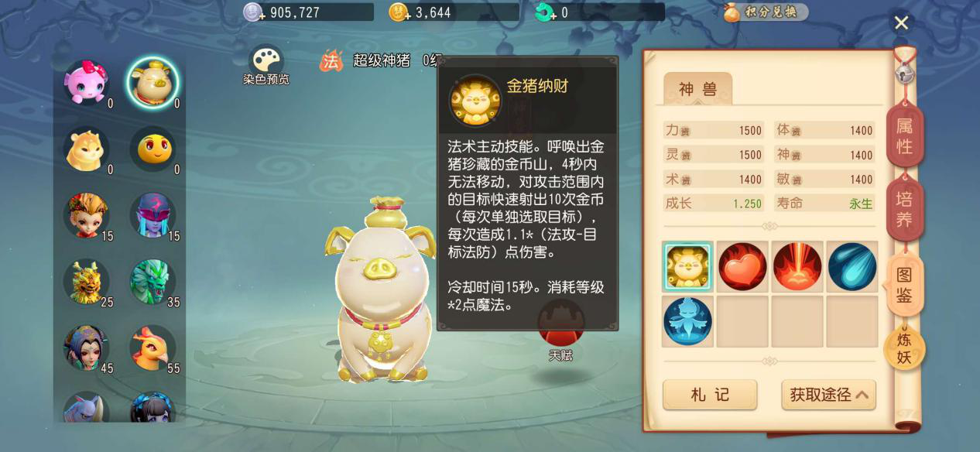Tap the blue spirit figure skill icon
980x452 pixels.
click(687, 320)
